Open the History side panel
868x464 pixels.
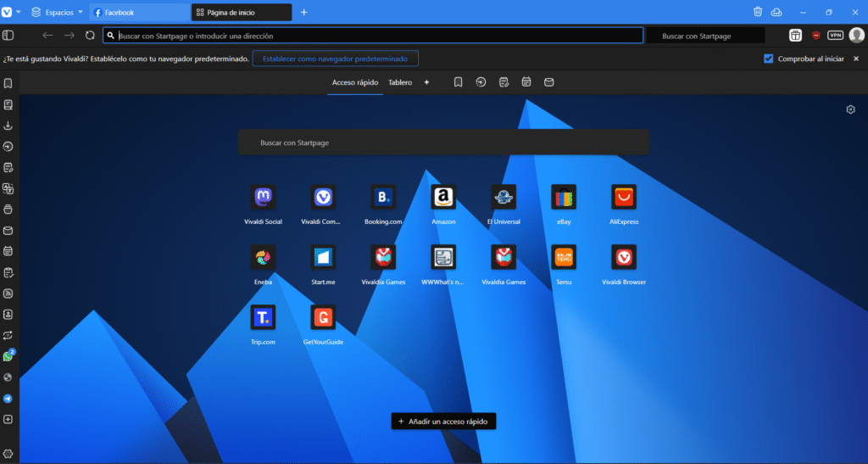8,147
